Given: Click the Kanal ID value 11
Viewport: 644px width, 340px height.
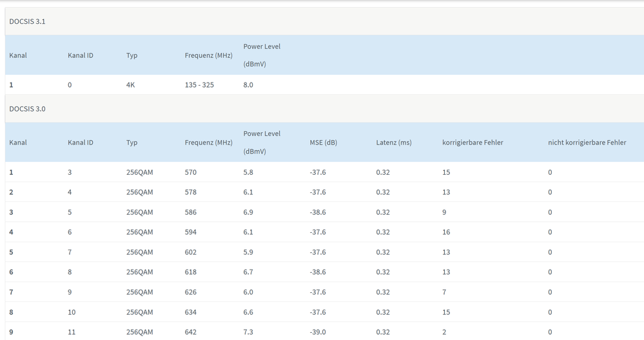Looking at the screenshot, I should 72,332.
